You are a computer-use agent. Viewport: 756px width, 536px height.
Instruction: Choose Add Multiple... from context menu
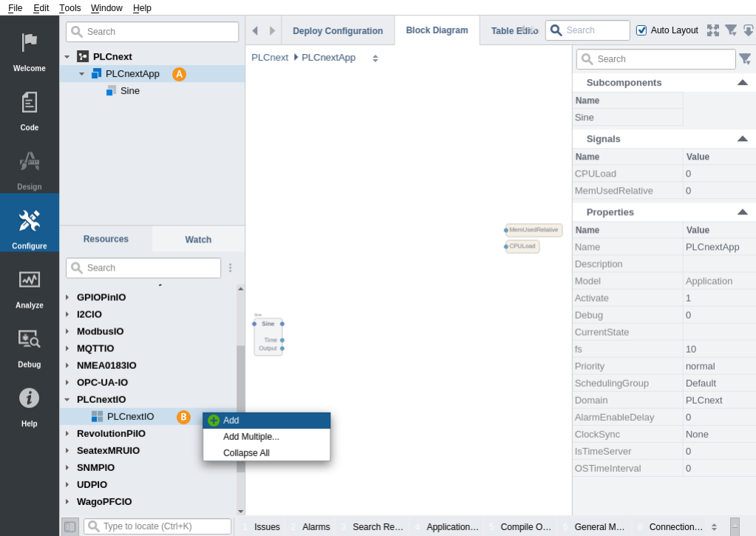pos(251,437)
